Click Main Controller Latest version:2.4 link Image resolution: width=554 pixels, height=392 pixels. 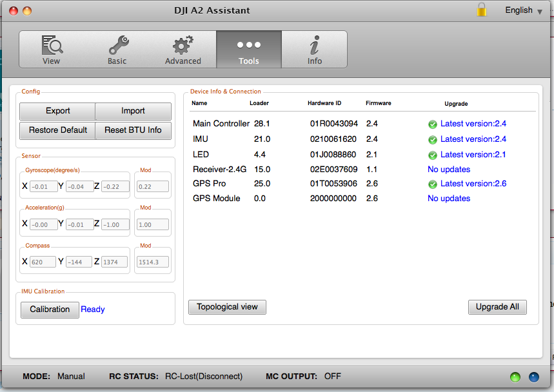[x=473, y=124]
